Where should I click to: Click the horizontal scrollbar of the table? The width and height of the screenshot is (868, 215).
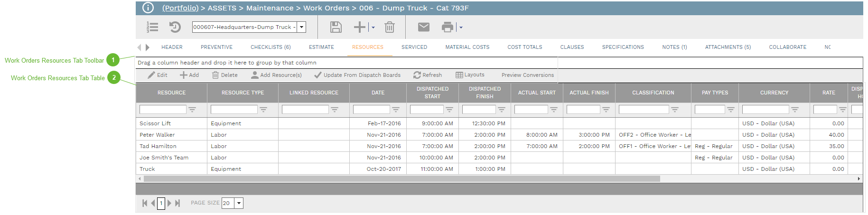click(401, 179)
